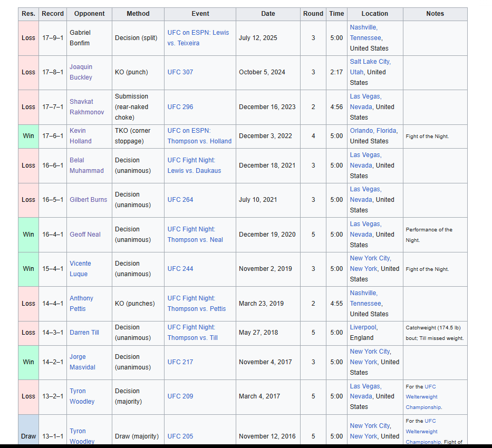Select the date October 5, 2024
Screen dimensions: 492x448
(x=262, y=72)
